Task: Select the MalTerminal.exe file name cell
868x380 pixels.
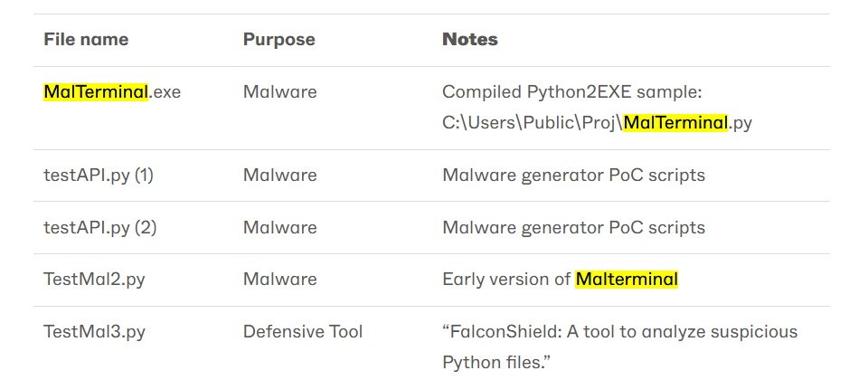Action: coord(111,92)
